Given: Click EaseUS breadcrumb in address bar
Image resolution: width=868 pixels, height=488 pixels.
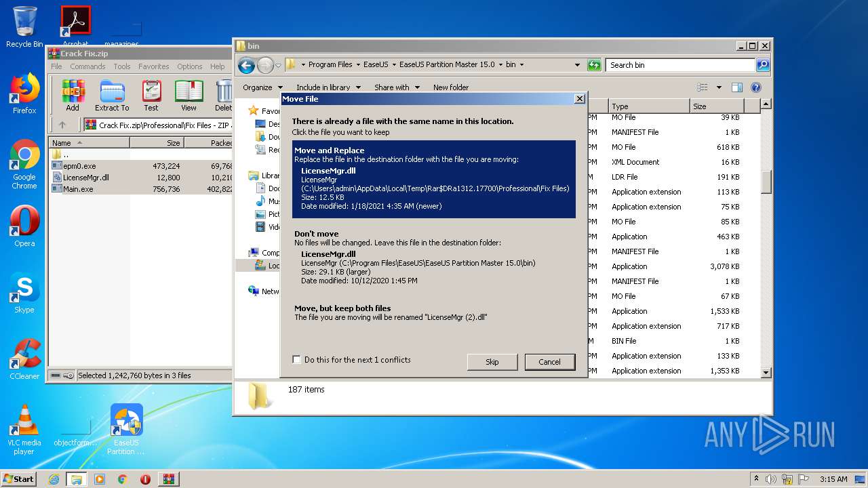Looking at the screenshot, I should [x=376, y=65].
